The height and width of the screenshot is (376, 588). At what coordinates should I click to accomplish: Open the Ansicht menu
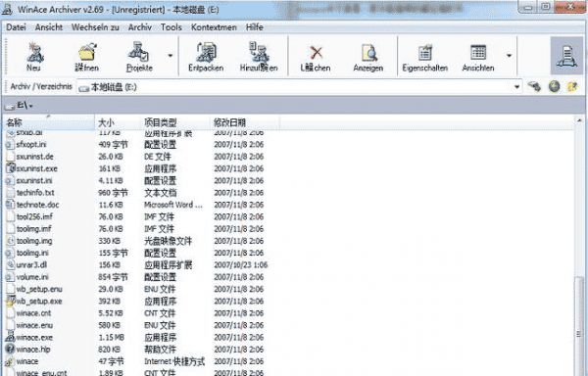click(x=49, y=27)
